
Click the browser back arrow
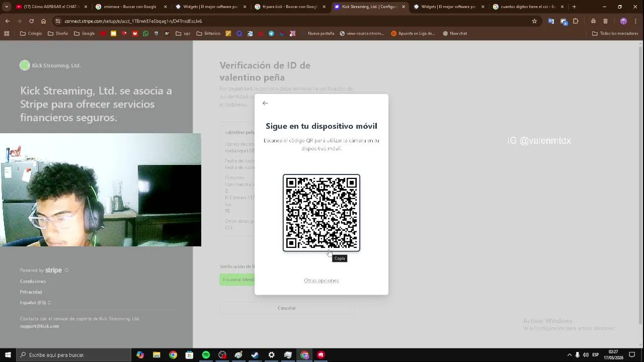[7, 21]
